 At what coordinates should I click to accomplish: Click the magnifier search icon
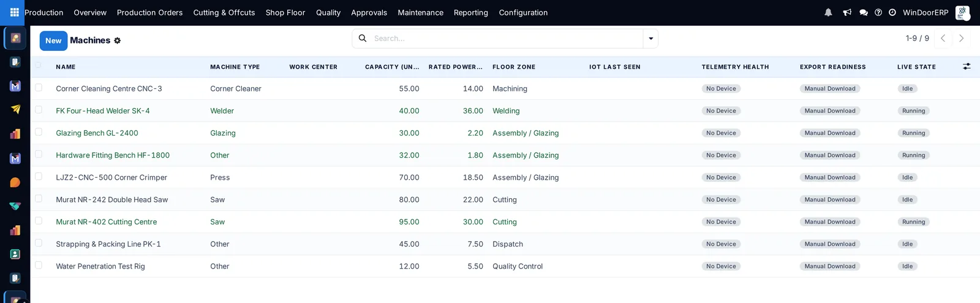coord(363,38)
